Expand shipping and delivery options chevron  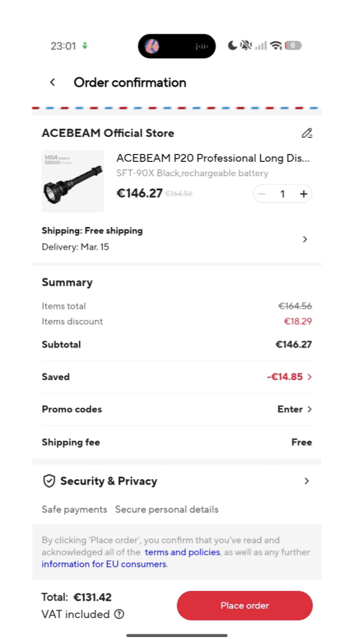coord(305,240)
